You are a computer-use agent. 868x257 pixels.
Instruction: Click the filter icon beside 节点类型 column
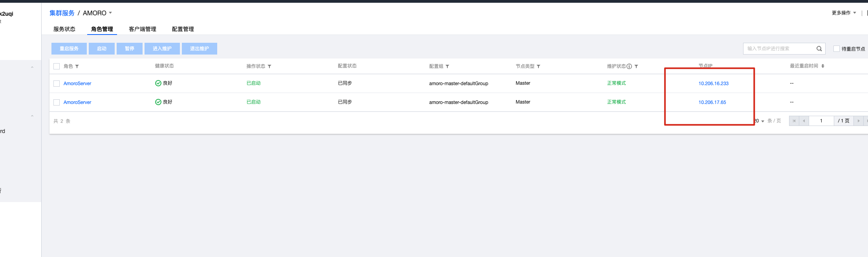pos(538,67)
